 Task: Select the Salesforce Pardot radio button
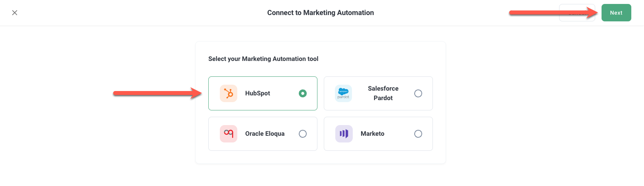[418, 93]
